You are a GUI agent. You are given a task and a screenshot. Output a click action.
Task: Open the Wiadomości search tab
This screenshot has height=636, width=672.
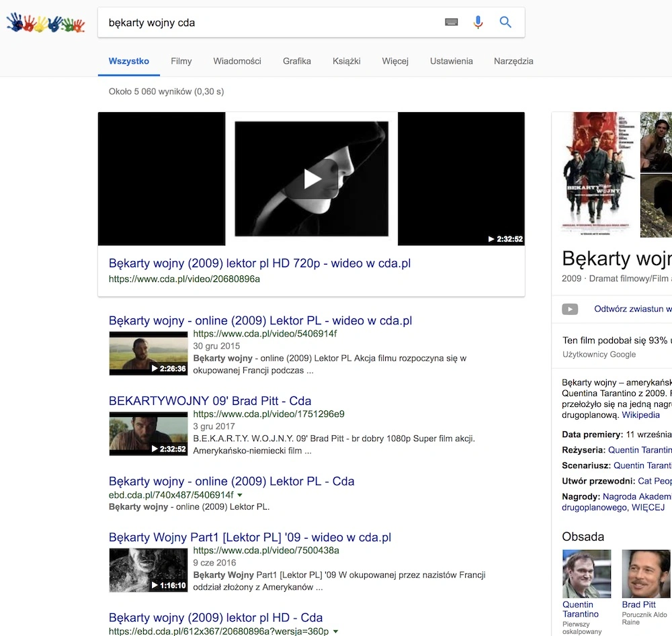tap(237, 61)
